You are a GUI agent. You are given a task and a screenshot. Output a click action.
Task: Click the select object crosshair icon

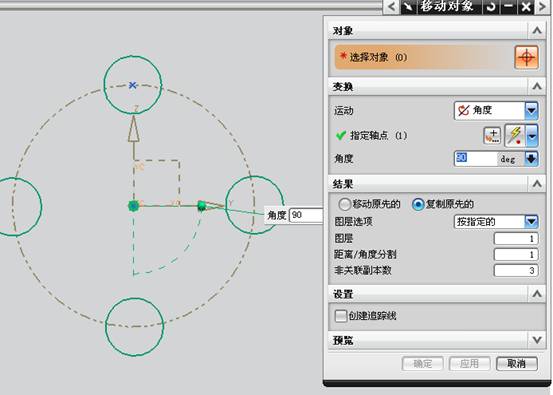coord(526,57)
